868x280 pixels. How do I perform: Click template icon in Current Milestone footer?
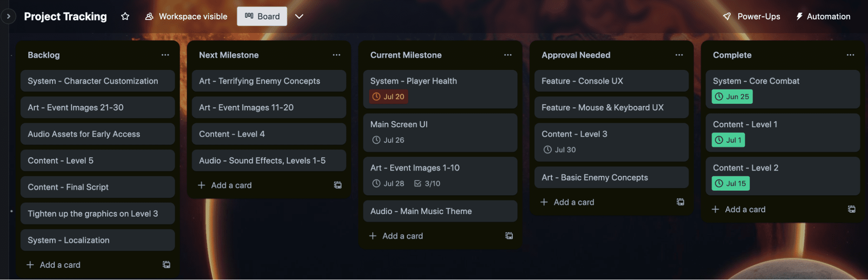point(509,236)
